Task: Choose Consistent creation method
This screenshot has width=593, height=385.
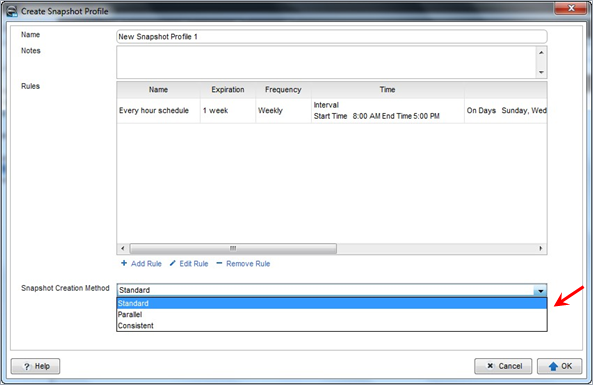Action: 332,326
